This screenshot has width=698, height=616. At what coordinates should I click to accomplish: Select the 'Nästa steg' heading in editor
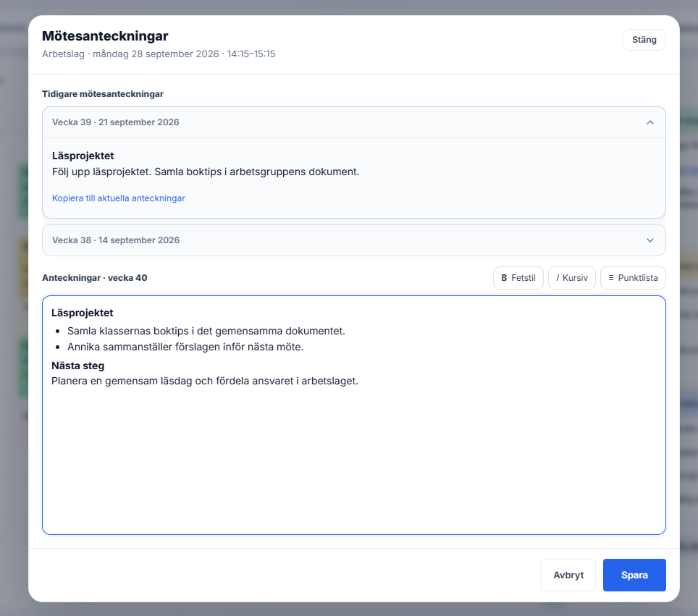point(78,366)
